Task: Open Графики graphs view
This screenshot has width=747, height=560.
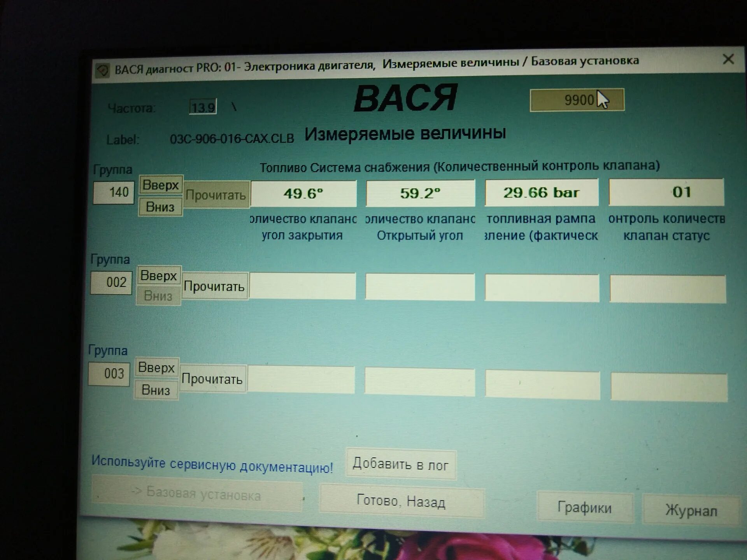Action: (584, 507)
